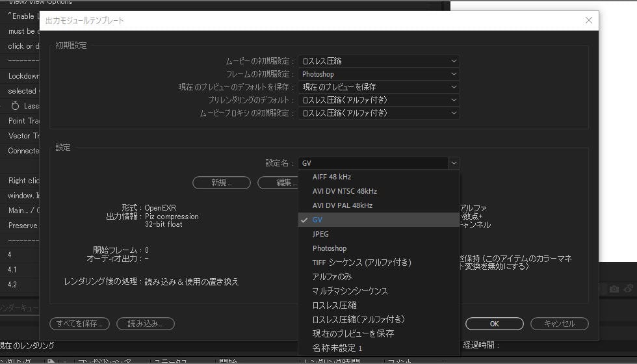Click the Lockdown row in background panel
Viewport: 637px width, 364px height.
[23, 76]
